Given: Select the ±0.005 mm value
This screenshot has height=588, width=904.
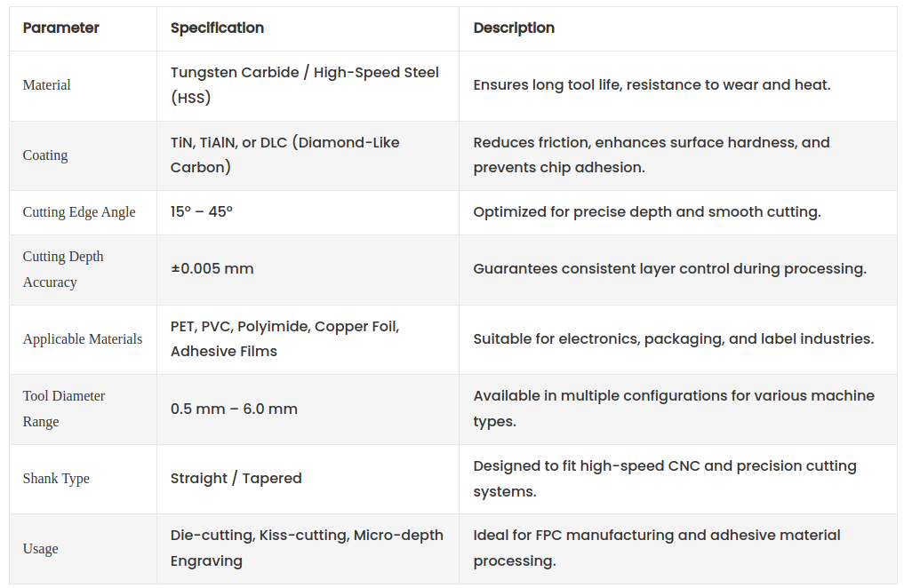Looking at the screenshot, I should (x=212, y=268).
